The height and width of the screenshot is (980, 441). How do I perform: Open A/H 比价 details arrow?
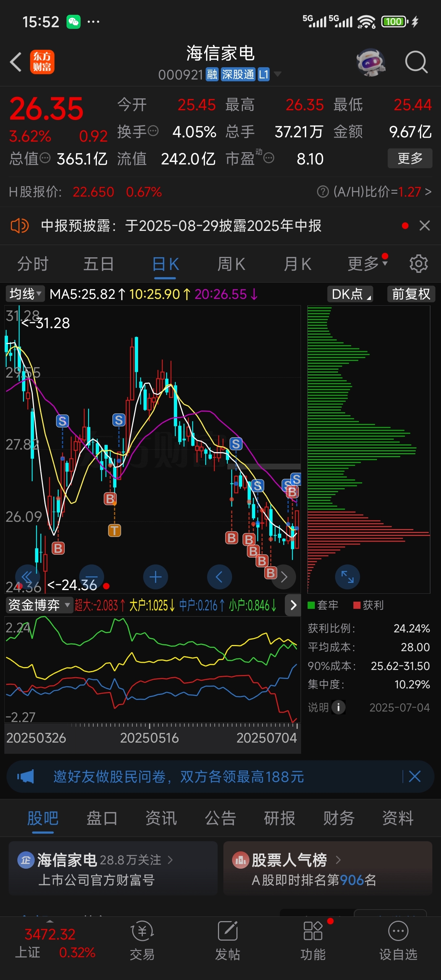[428, 192]
